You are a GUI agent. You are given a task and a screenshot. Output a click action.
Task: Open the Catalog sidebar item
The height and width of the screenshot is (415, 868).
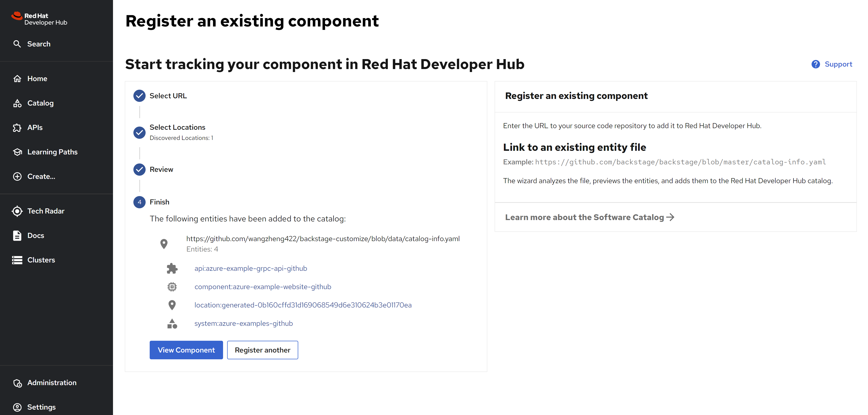[40, 103]
